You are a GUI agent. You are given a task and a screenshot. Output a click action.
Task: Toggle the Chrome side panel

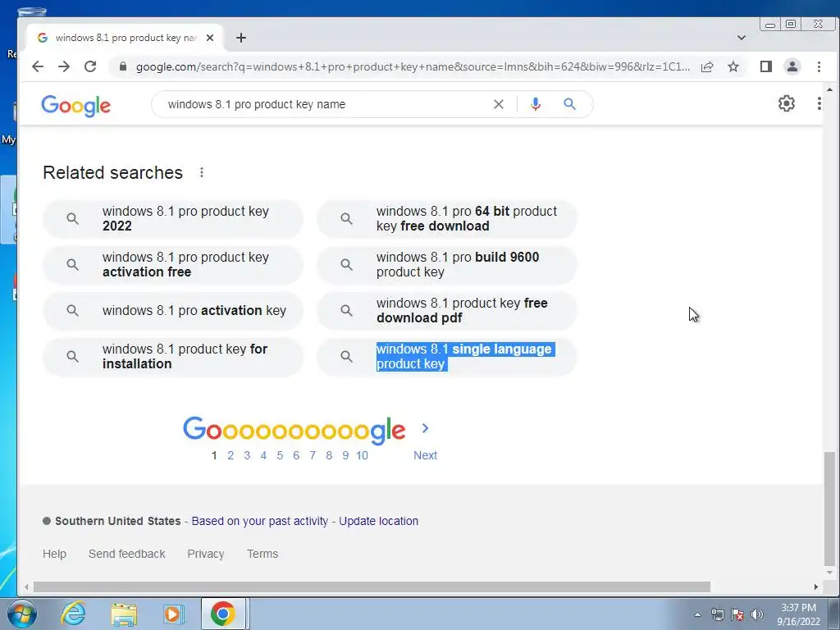766,66
